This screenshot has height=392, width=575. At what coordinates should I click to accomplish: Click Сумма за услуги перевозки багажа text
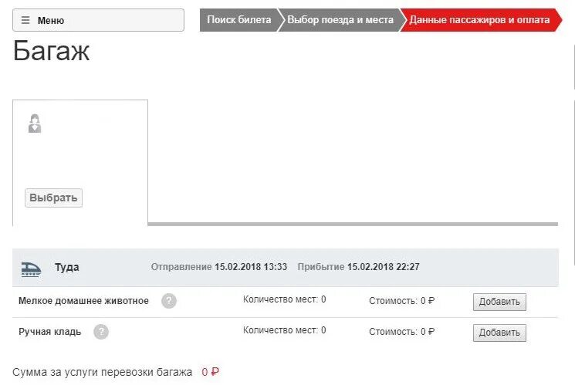[x=103, y=372]
